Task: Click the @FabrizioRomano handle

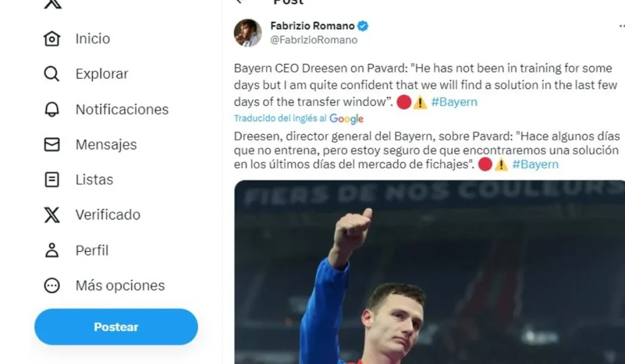Action: pos(314,40)
